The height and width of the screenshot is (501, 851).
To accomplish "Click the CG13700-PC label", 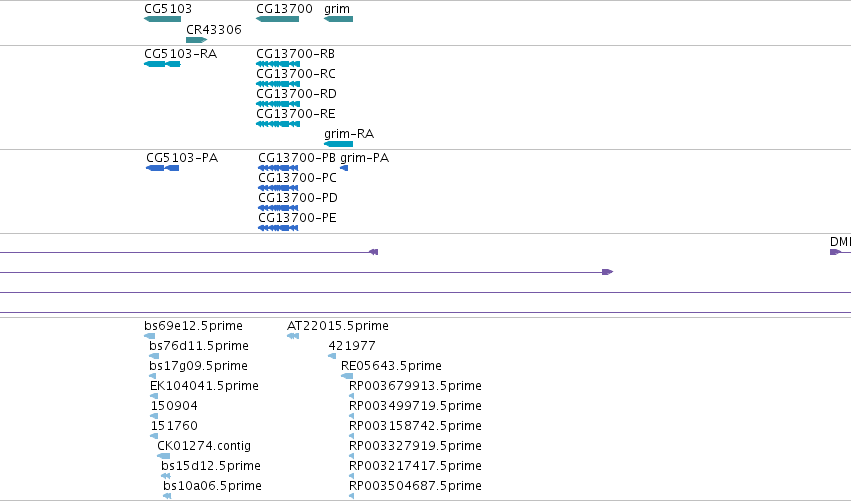I will 297,178.
